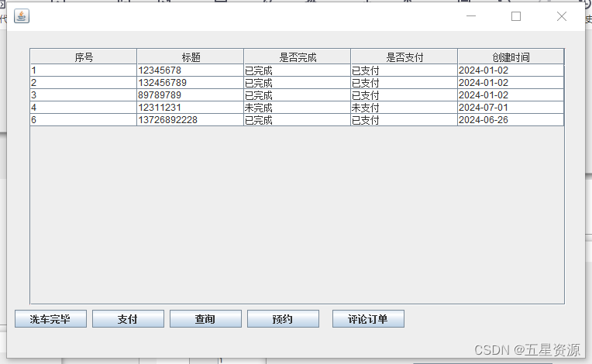The image size is (592, 364).
Task: Click the date 2024-06-26 cell
Action: click(x=511, y=120)
